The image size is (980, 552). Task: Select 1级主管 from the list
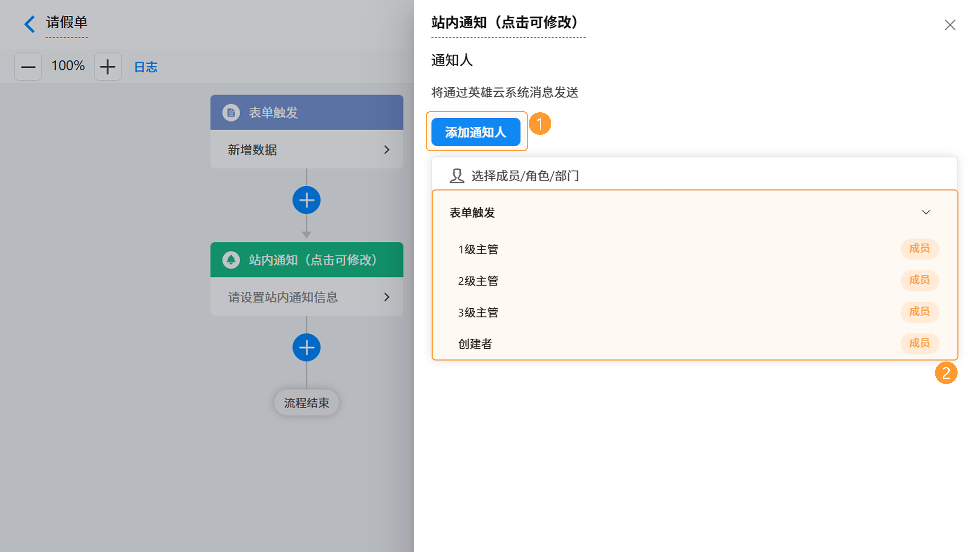pyautogui.click(x=694, y=249)
